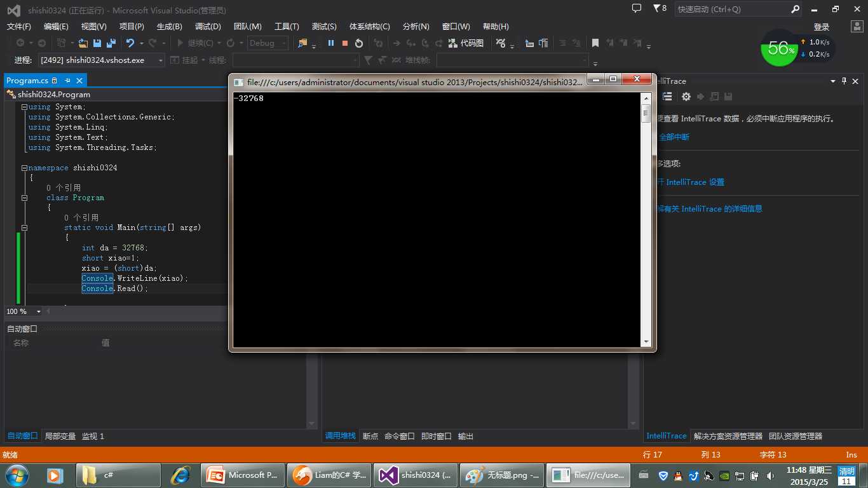Open the 文件(F) menu
Image resolution: width=868 pixels, height=488 pixels.
(19, 26)
